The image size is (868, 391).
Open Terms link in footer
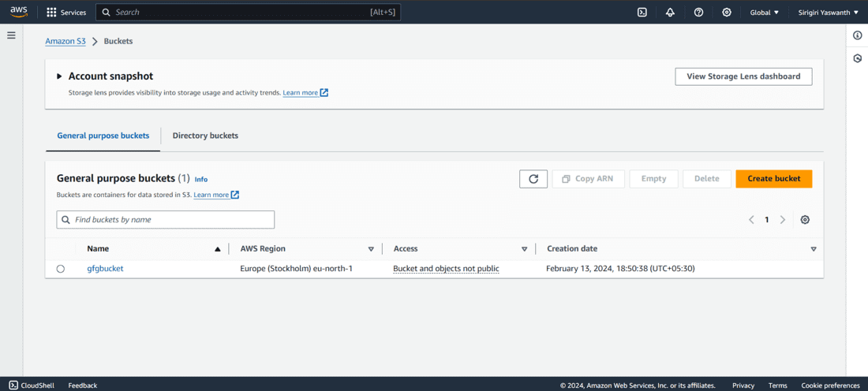click(x=778, y=385)
